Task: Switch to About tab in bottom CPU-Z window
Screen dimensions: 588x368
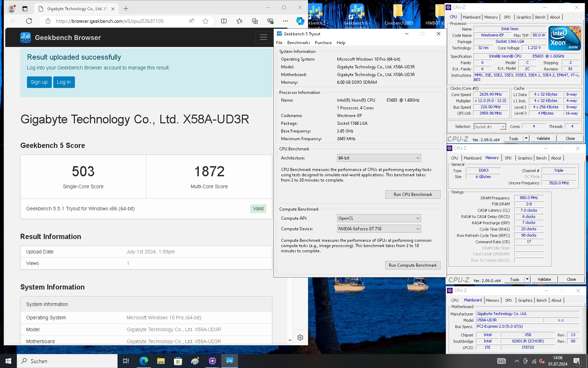Action: [x=556, y=300]
